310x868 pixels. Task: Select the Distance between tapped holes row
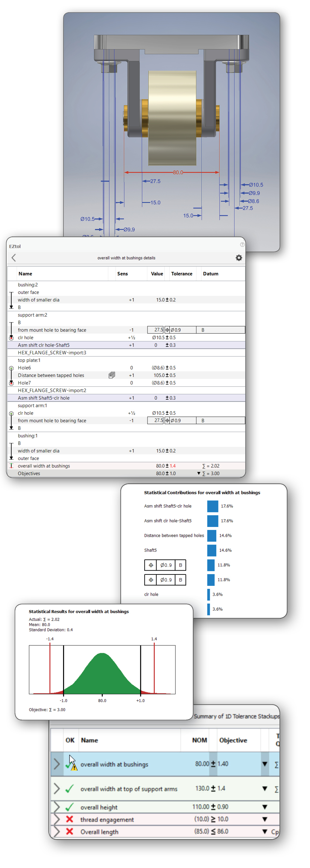[126, 375]
